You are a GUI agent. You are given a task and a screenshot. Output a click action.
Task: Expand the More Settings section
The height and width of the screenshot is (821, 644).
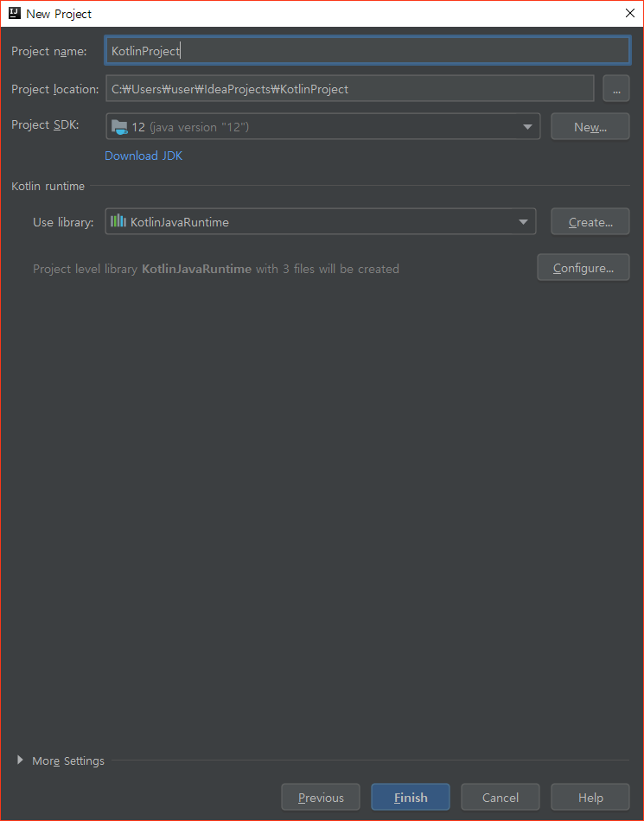[20, 760]
